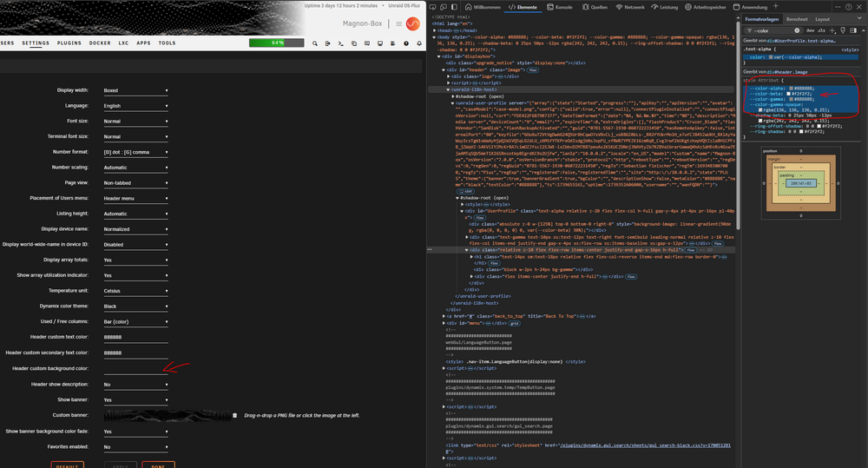Click the --color-beta #f2f2f2 color swatch

788,94
